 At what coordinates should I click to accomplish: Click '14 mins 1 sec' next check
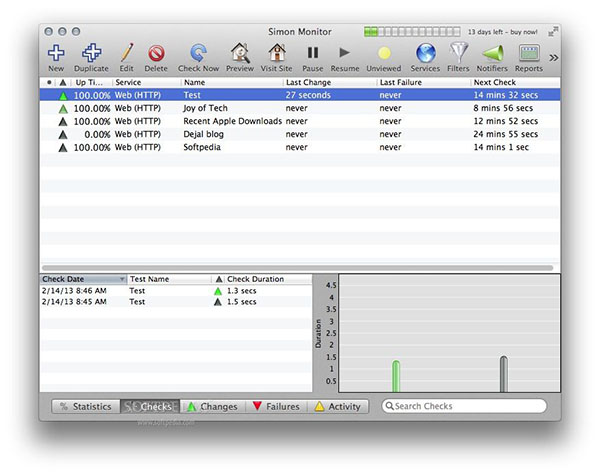pyautogui.click(x=501, y=147)
